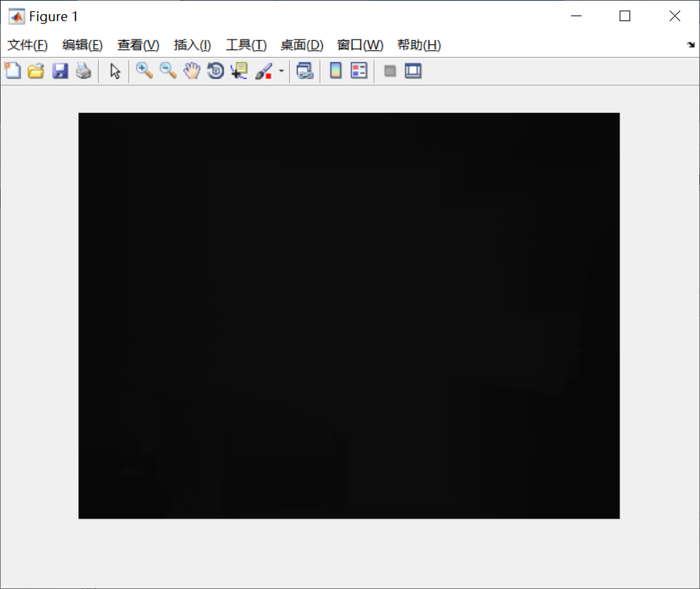Open the 帮助(H) menu
The image size is (700, 589).
pyautogui.click(x=419, y=45)
